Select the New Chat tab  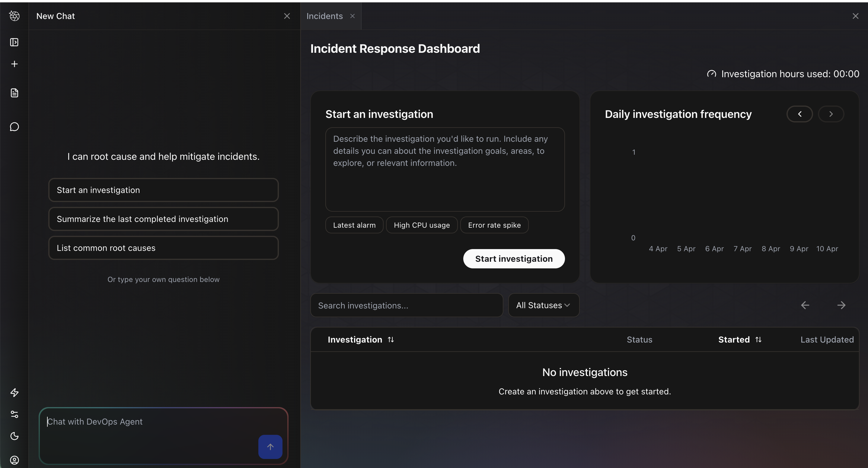coord(56,16)
